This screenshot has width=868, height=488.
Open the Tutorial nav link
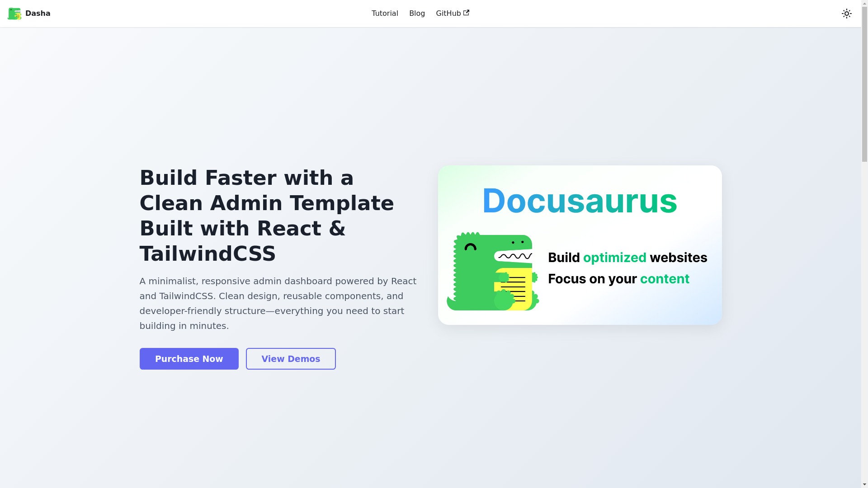point(385,14)
